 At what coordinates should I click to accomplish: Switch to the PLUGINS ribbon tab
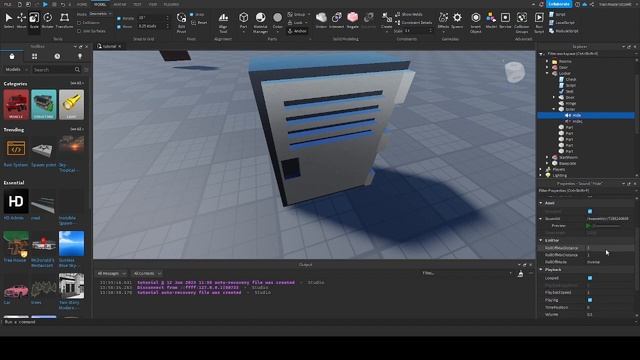coord(171,4)
